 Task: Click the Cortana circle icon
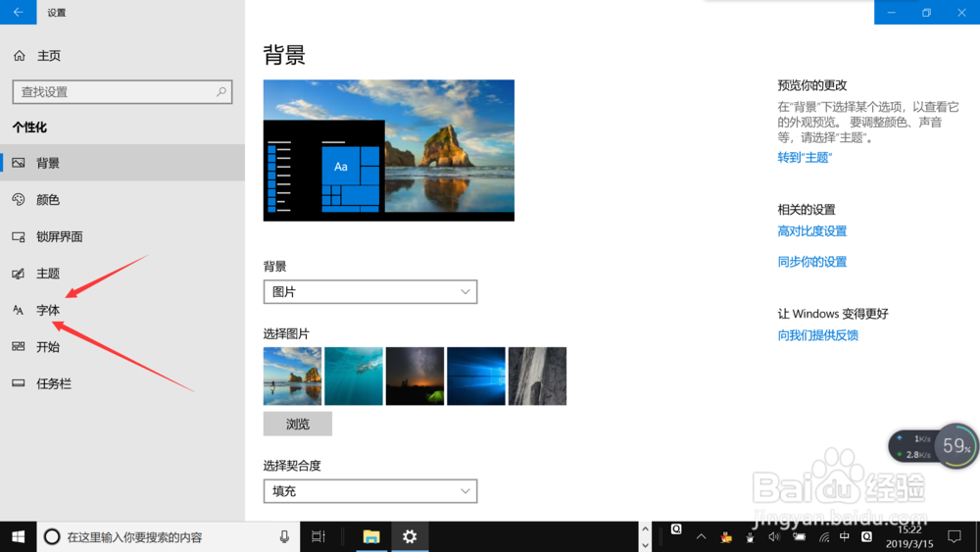click(x=52, y=537)
